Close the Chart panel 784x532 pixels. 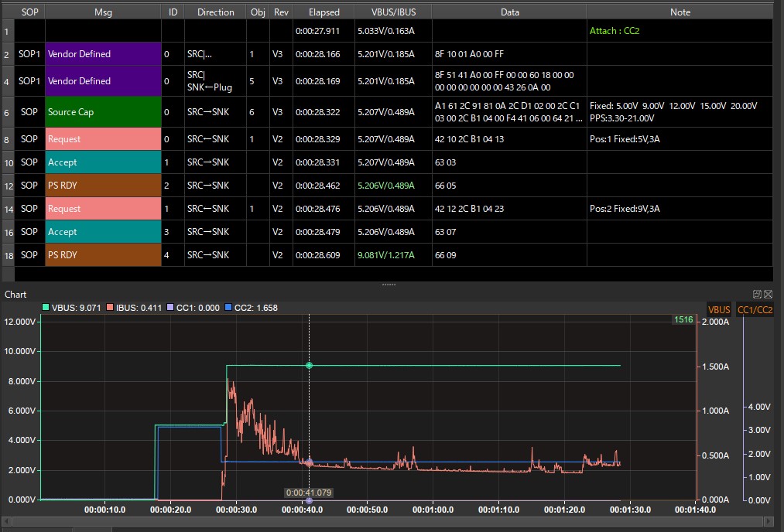click(769, 294)
